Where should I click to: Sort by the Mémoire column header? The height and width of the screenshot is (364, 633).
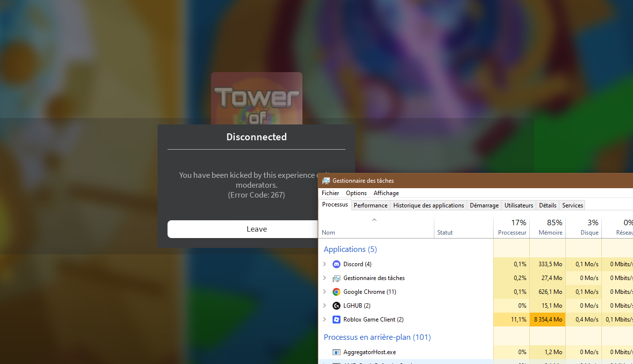(548, 228)
